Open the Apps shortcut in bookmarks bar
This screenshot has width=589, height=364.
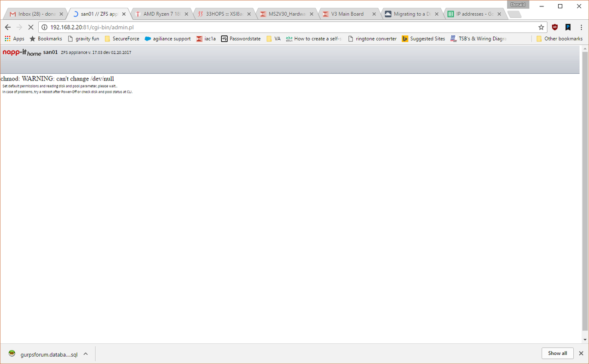pyautogui.click(x=14, y=39)
